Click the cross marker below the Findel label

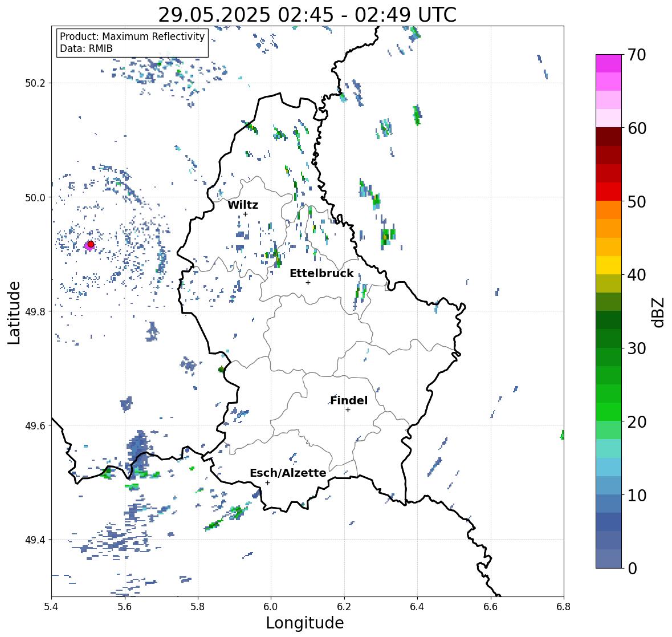pyautogui.click(x=348, y=410)
